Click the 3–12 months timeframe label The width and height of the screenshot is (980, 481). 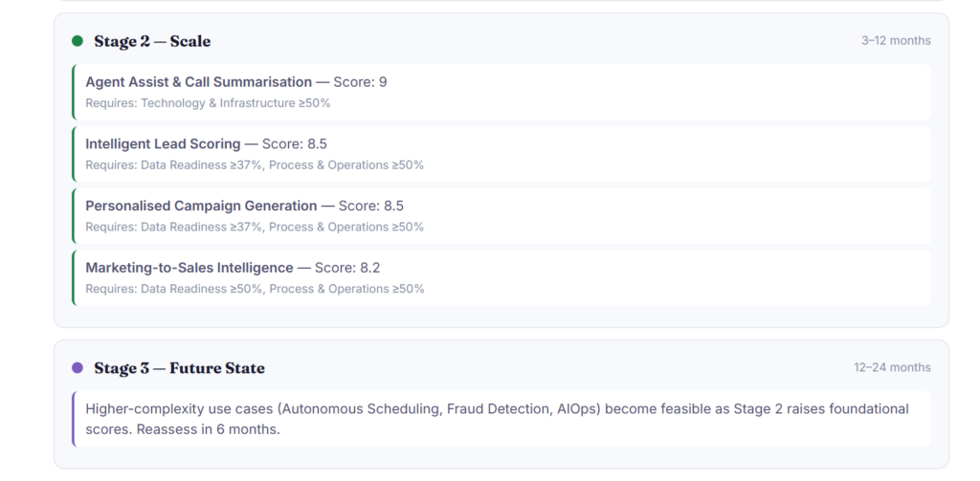pos(896,41)
